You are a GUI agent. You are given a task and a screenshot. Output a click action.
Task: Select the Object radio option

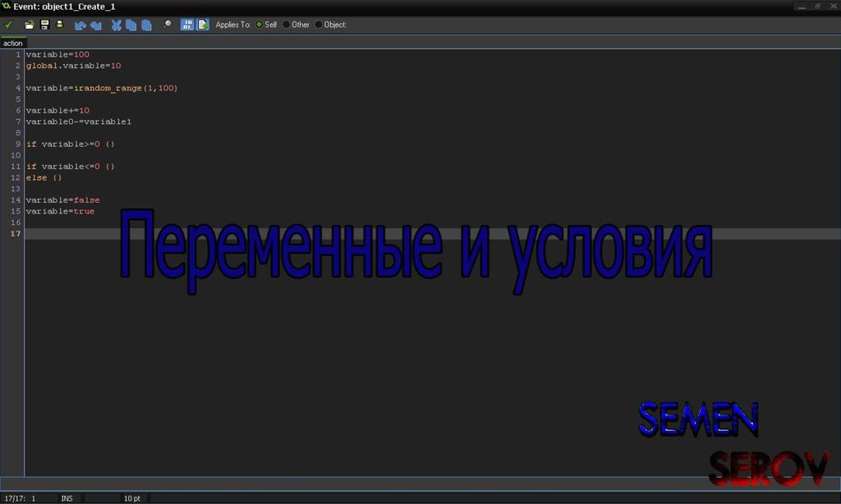point(319,25)
